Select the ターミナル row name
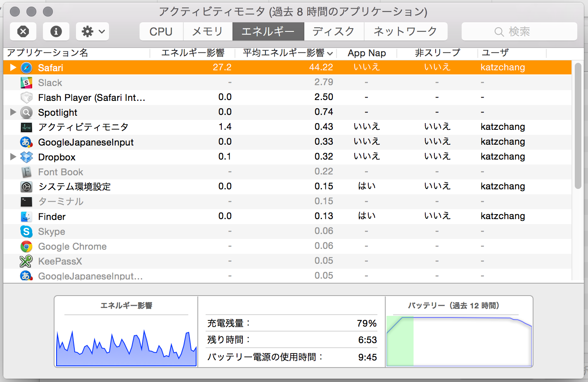588x382 pixels. pyautogui.click(x=61, y=202)
